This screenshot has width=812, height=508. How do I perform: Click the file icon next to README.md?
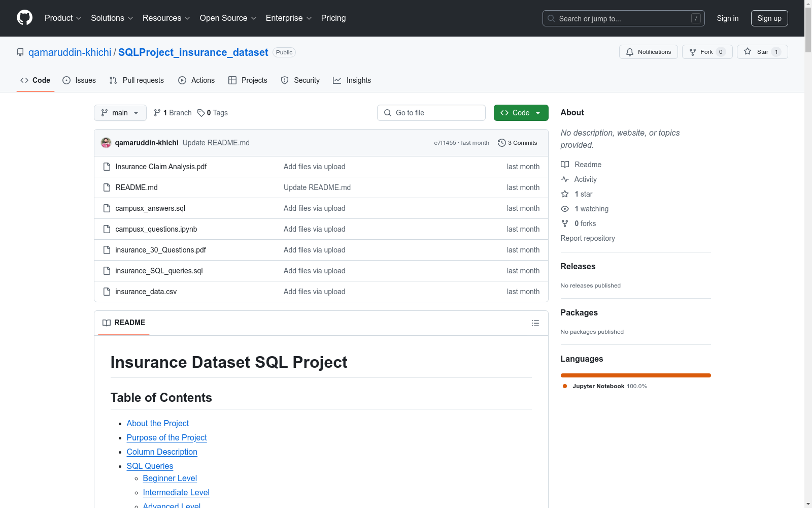pos(107,187)
